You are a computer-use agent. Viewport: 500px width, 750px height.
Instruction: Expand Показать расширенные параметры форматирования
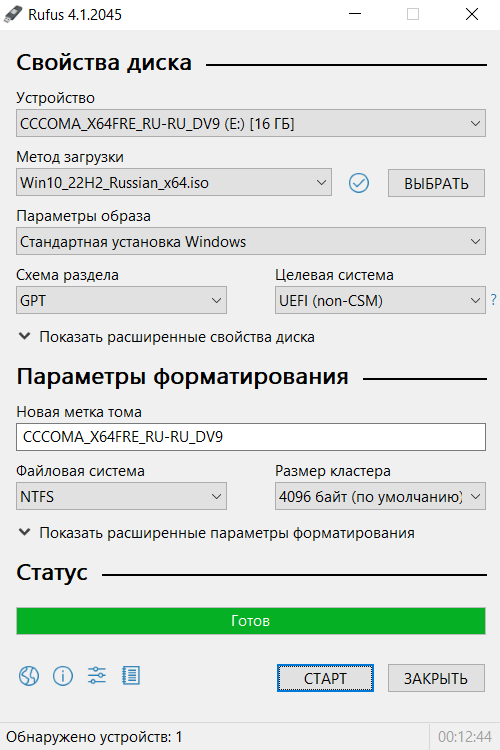[216, 533]
